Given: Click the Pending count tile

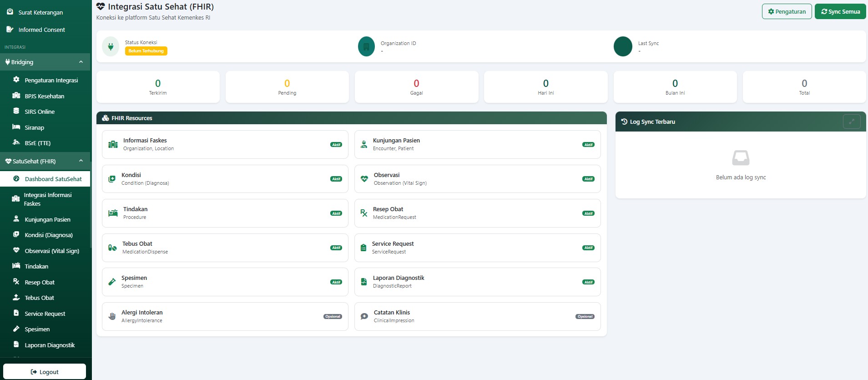Looking at the screenshot, I should click(287, 87).
